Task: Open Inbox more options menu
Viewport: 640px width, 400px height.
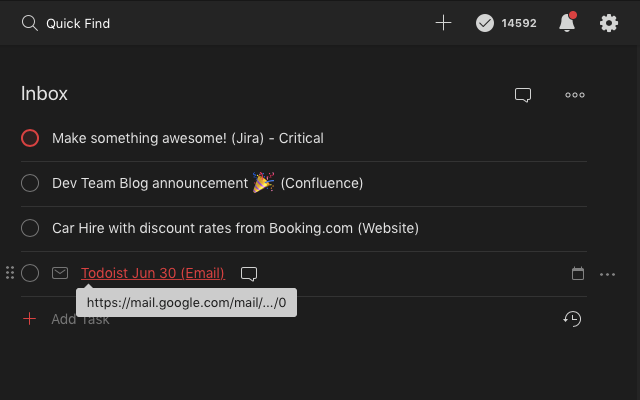Action: pyautogui.click(x=575, y=95)
